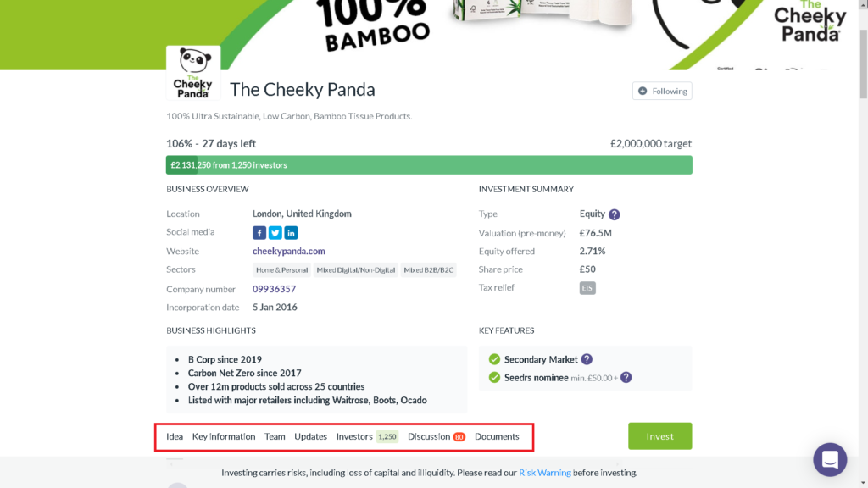Open the LinkedIn icon under Social media

291,232
